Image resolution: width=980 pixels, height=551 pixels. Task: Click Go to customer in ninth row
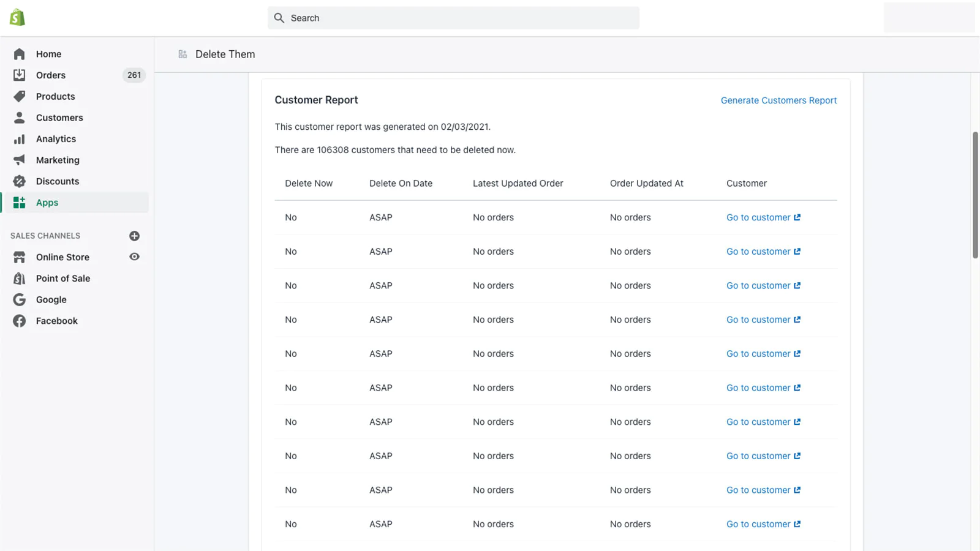763,490
